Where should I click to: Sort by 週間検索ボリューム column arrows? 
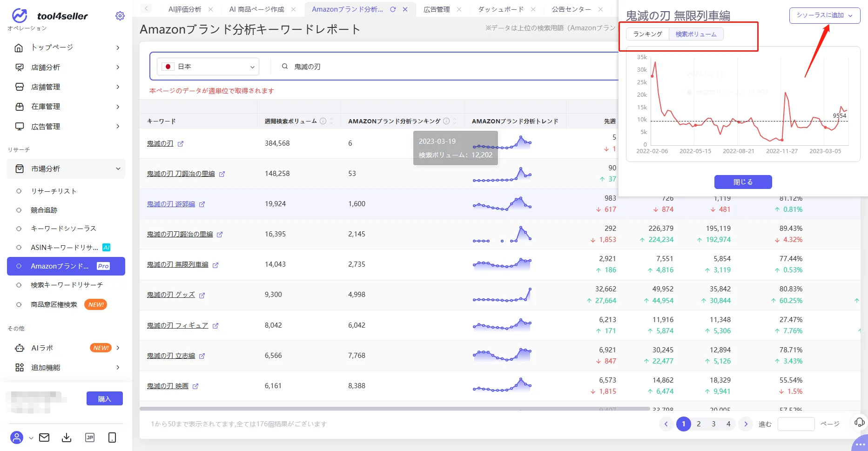[x=331, y=121]
